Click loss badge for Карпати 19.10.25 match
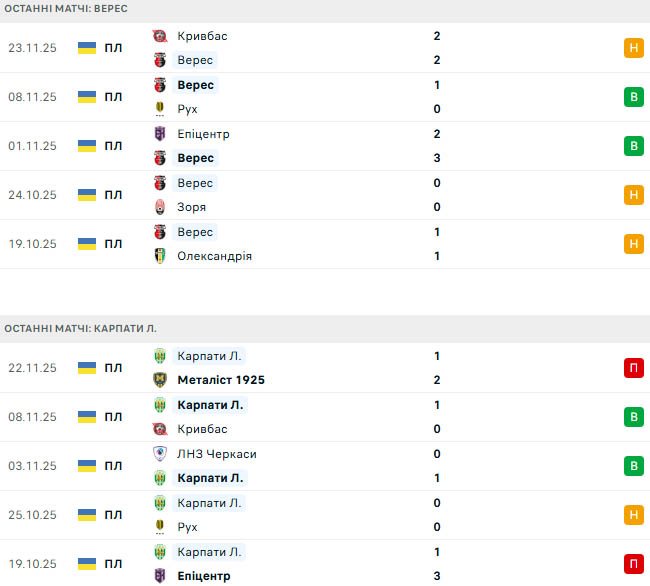This screenshot has height=586, width=650. [x=633, y=564]
